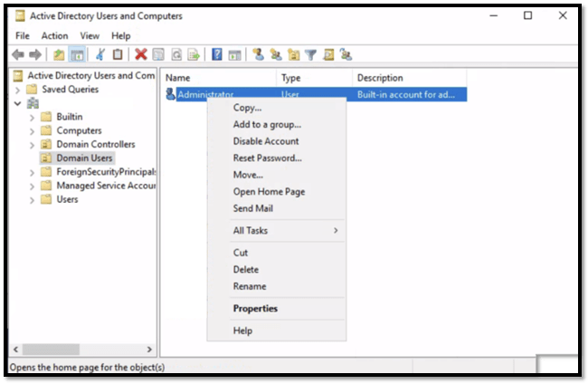Click the app icon in the title bar

(x=20, y=15)
